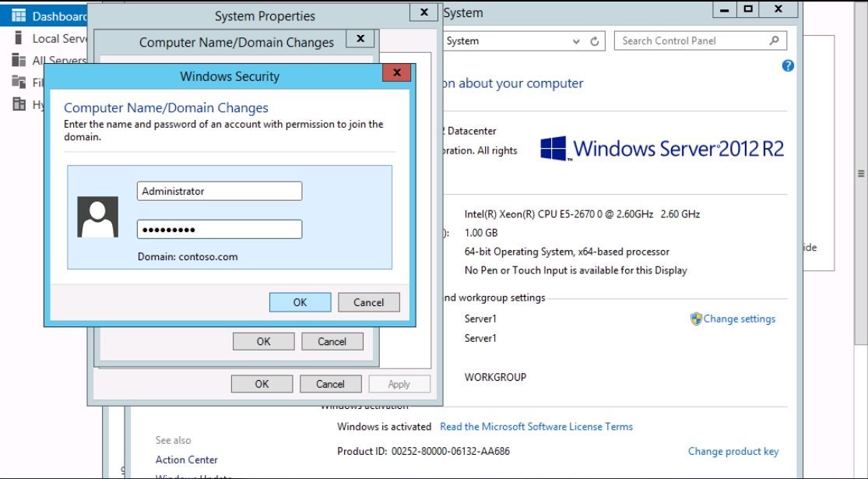This screenshot has width=868, height=479.
Task: Focus the password field
Action: [220, 230]
